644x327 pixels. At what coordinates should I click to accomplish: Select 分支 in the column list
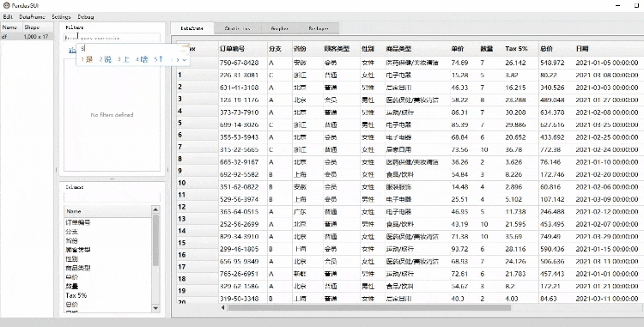coord(71,232)
